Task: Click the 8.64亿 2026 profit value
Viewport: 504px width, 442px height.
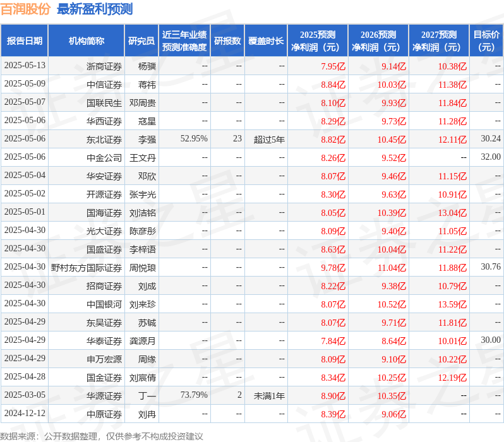Action: (393, 342)
